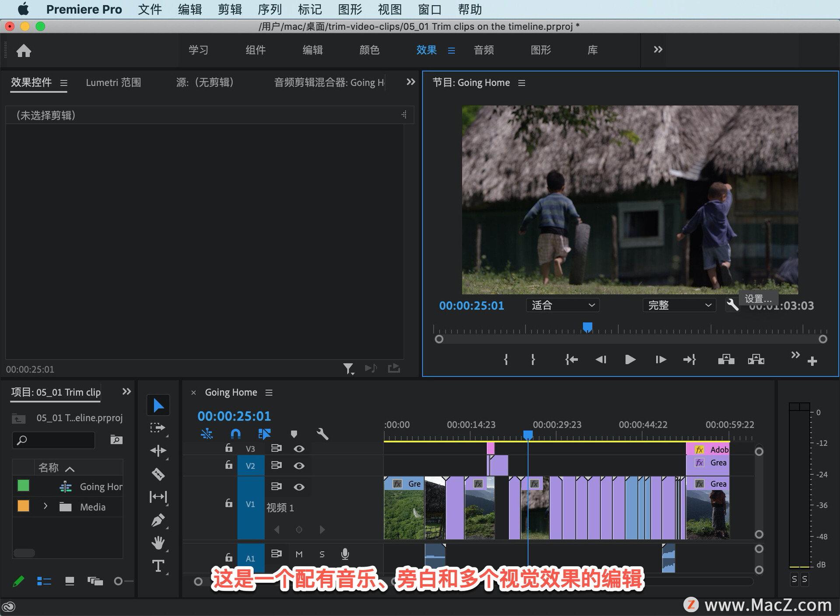Switch to the 颜色 workspace
Image resolution: width=840 pixels, height=616 pixels.
coord(369,50)
